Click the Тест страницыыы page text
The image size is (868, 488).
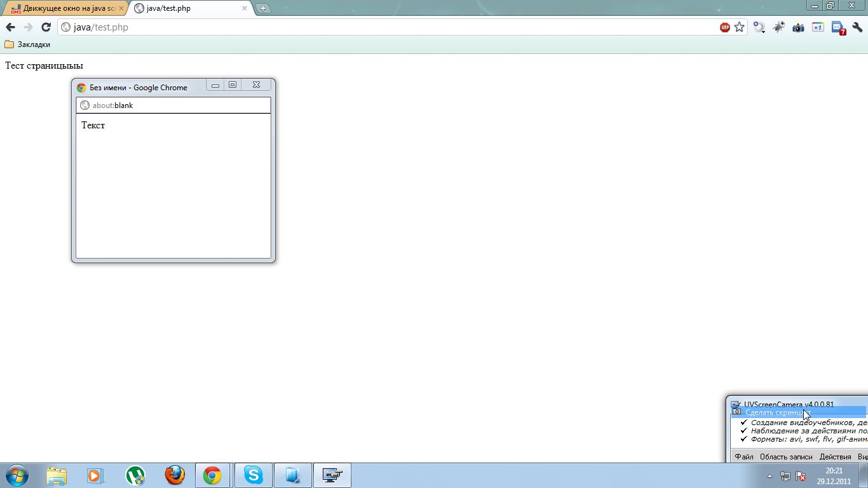point(44,65)
